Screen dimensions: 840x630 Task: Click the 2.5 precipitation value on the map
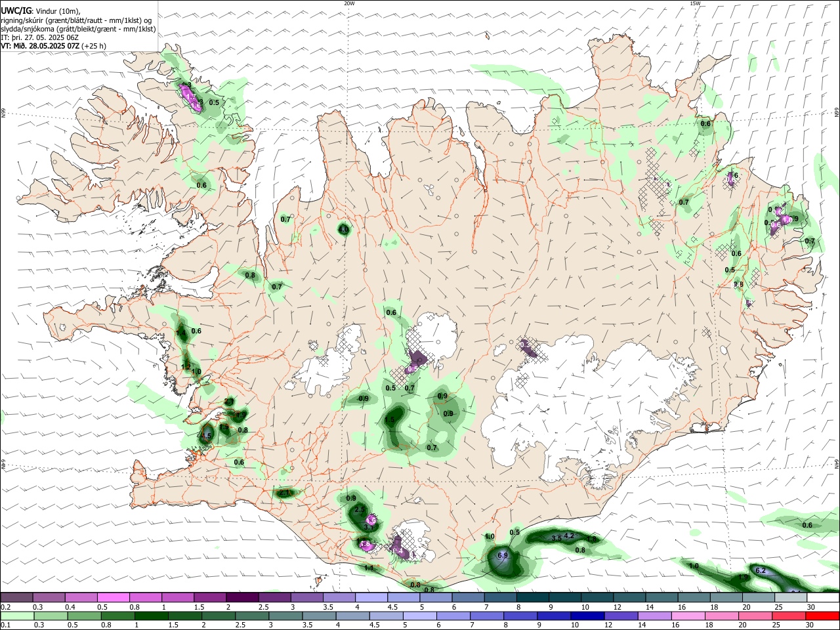click(360, 509)
